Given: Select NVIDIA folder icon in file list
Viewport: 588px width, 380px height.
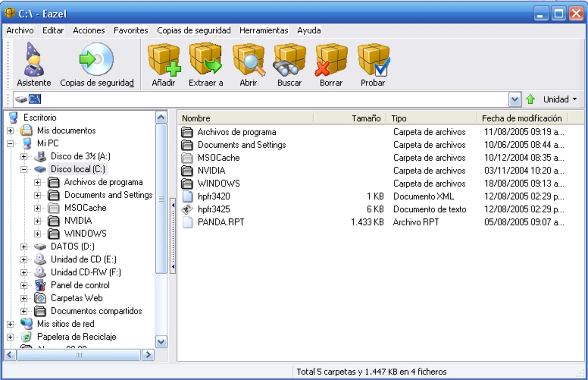Looking at the screenshot, I should pos(188,171).
